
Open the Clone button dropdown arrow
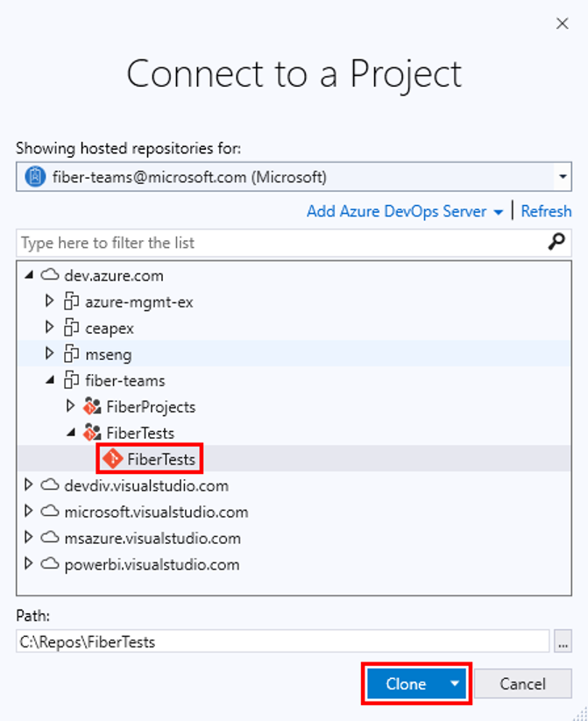click(454, 684)
